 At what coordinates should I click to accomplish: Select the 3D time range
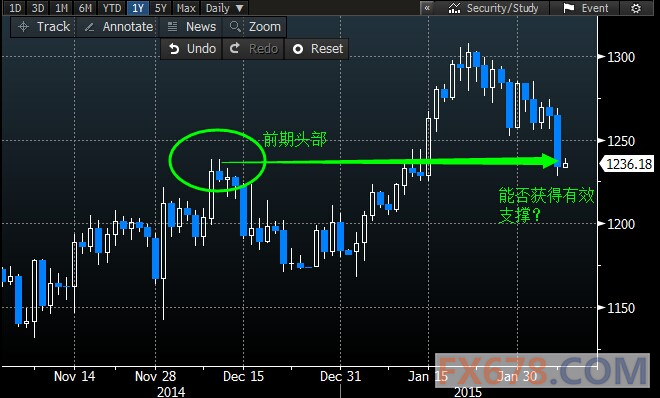[38, 8]
